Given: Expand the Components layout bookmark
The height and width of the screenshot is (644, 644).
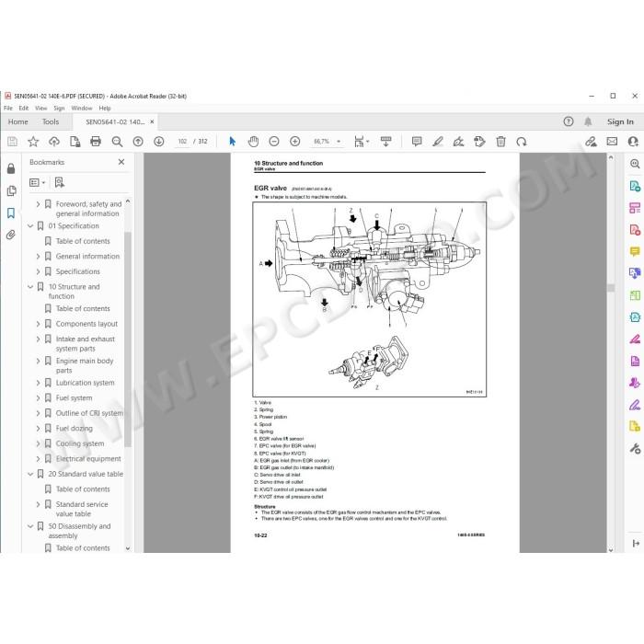Looking at the screenshot, I should click(39, 324).
